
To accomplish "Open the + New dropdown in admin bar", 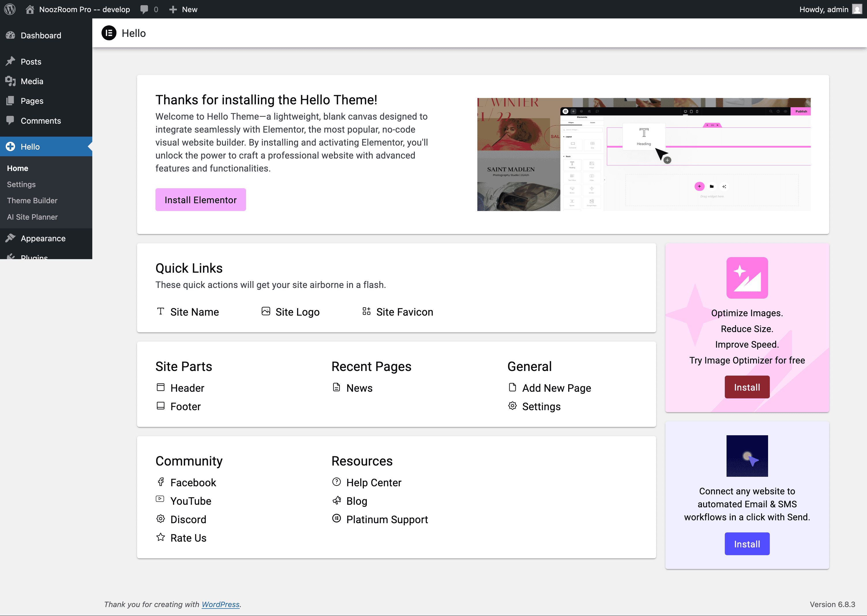I will pos(183,9).
